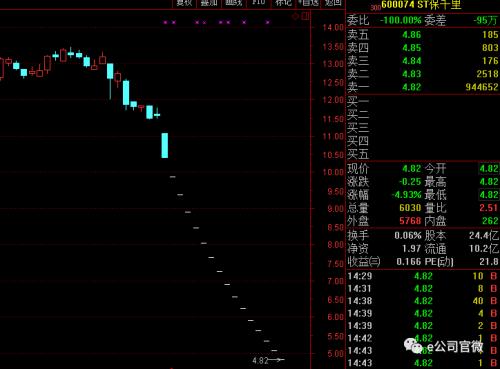The height and width of the screenshot is (369, 500).
Task: Select the 画线 drawing tool
Action: coord(234,3)
